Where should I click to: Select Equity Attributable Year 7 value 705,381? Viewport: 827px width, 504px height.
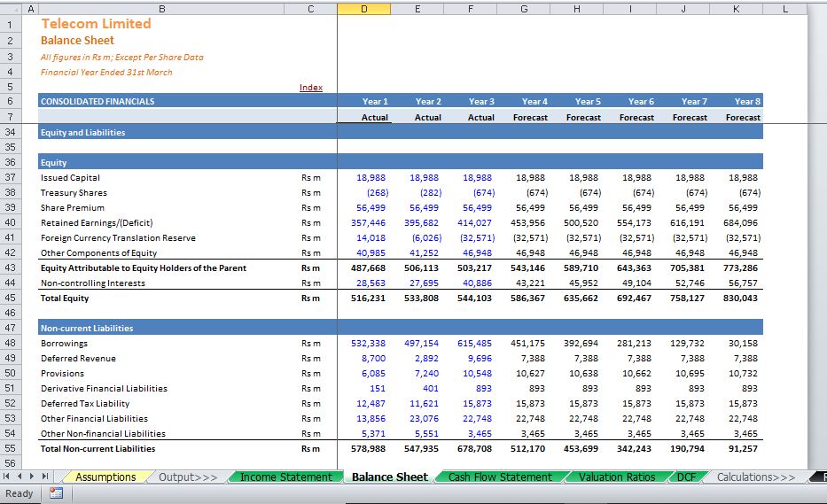[687, 268]
